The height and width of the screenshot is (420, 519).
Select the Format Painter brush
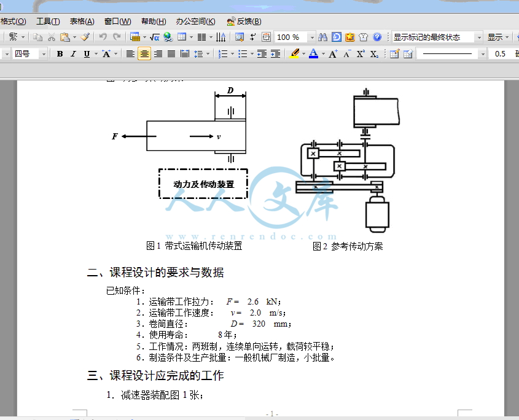click(x=85, y=37)
